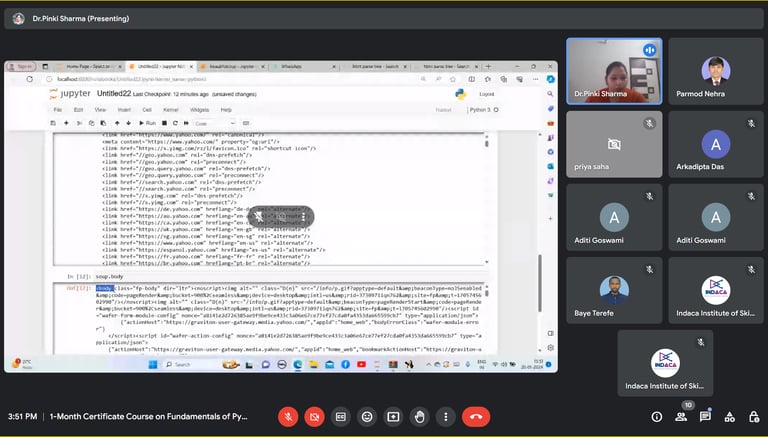768x437 pixels.
Task: Open Jupyter View menu
Action: coord(100,110)
